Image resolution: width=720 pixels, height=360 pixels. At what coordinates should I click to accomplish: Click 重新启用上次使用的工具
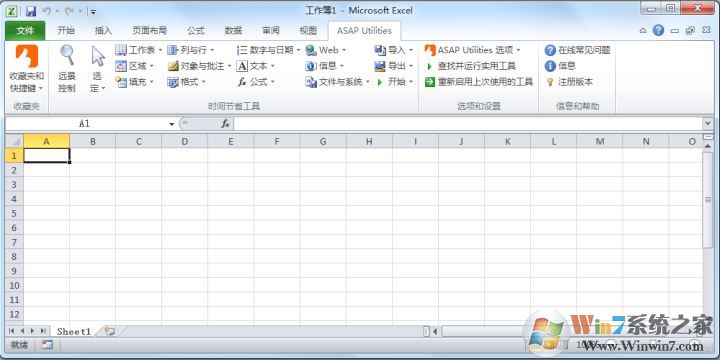coord(478,82)
